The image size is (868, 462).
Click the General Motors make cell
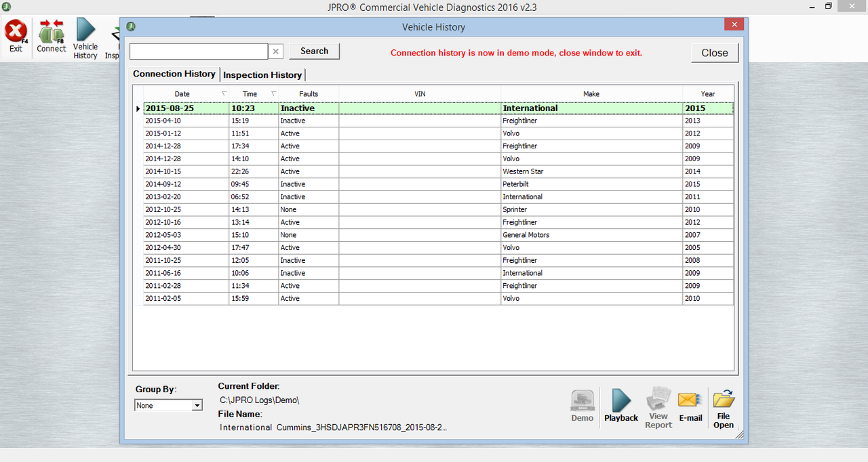[592, 235]
